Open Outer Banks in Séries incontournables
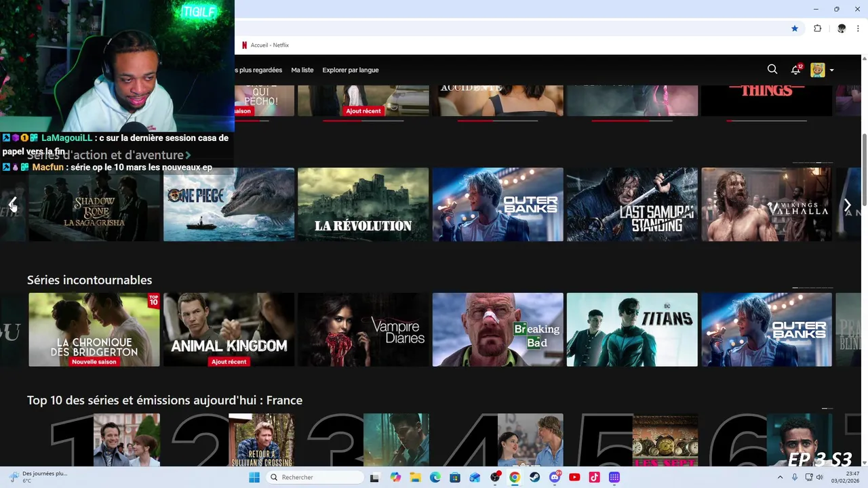This screenshot has height=488, width=868. point(767,329)
